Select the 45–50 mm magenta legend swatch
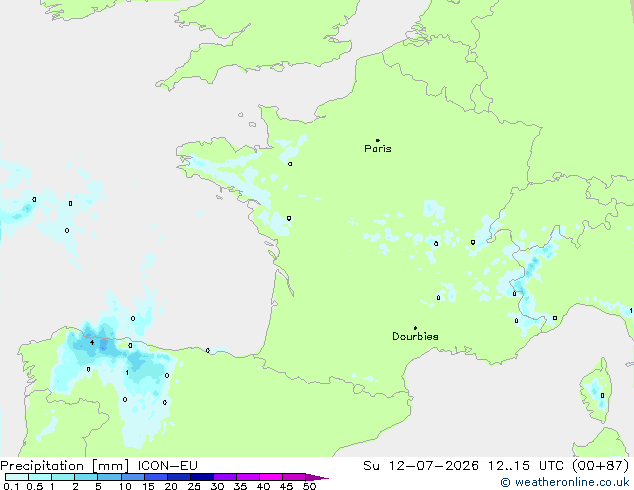 point(294,477)
